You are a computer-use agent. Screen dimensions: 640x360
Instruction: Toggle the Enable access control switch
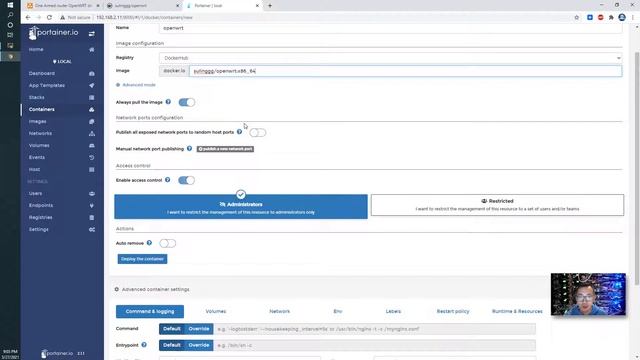coord(187,180)
